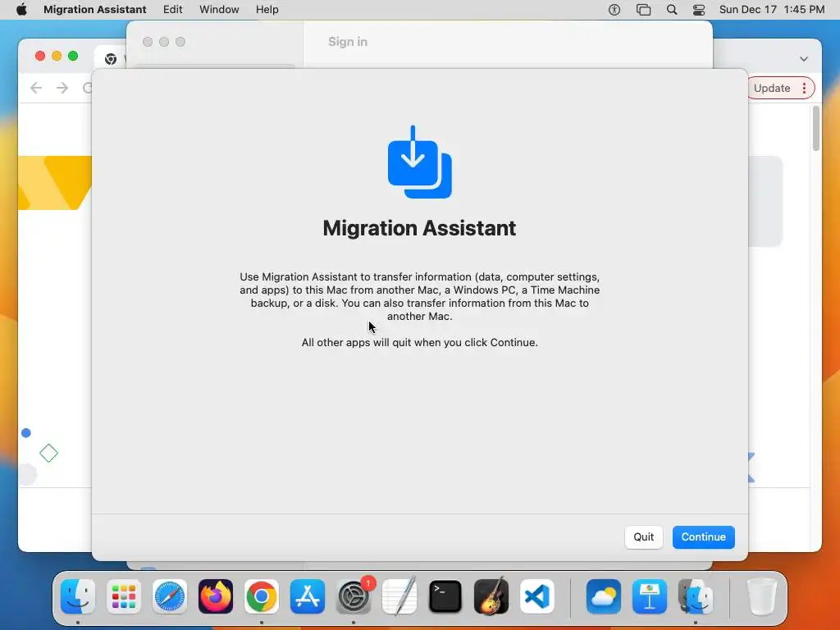Open Google Chrome from the Dock
The width and height of the screenshot is (840, 630).
[x=262, y=596]
